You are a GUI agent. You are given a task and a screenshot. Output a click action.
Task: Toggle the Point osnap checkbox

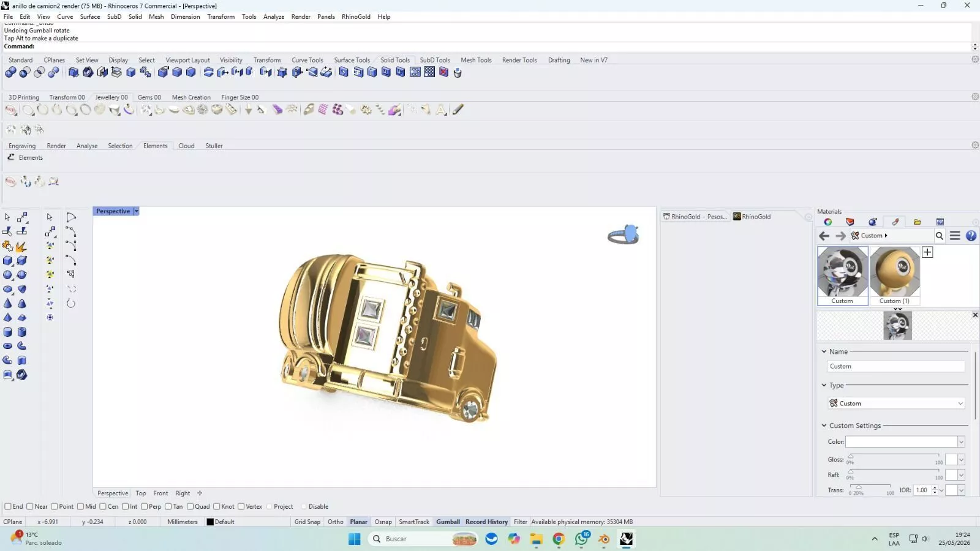click(55, 506)
